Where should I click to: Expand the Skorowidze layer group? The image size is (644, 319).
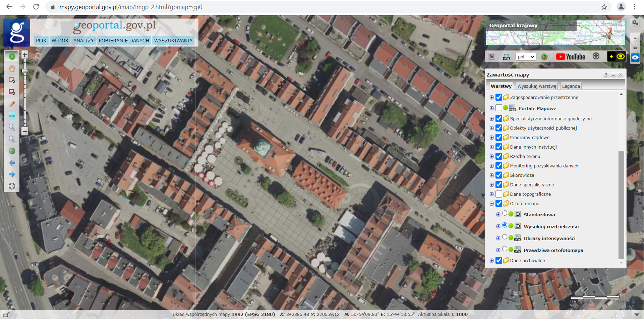491,175
